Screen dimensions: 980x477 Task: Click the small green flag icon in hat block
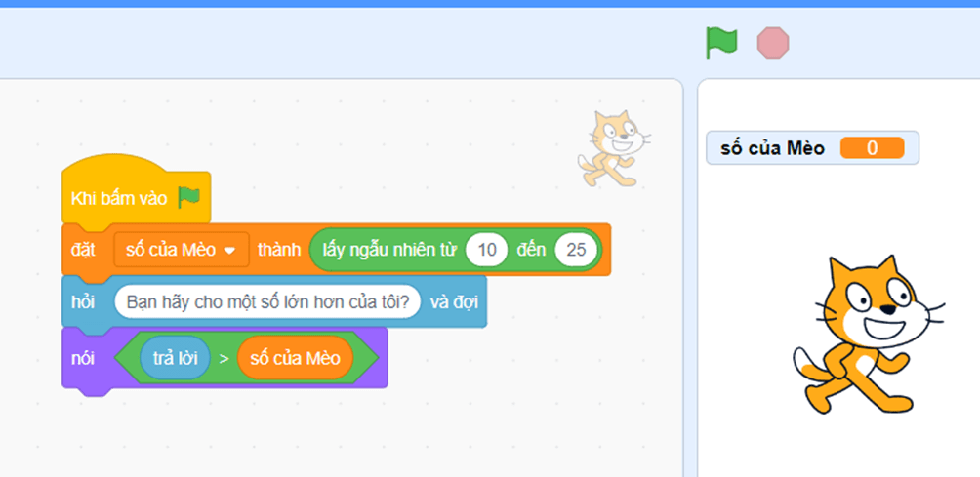[188, 198]
